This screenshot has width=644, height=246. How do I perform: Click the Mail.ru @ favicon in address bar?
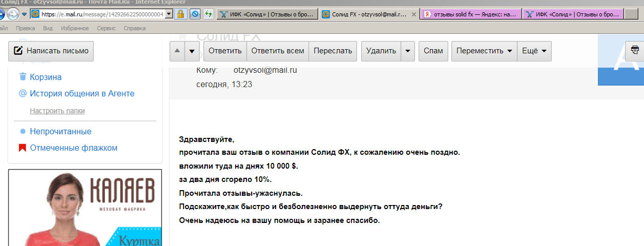pos(35,14)
